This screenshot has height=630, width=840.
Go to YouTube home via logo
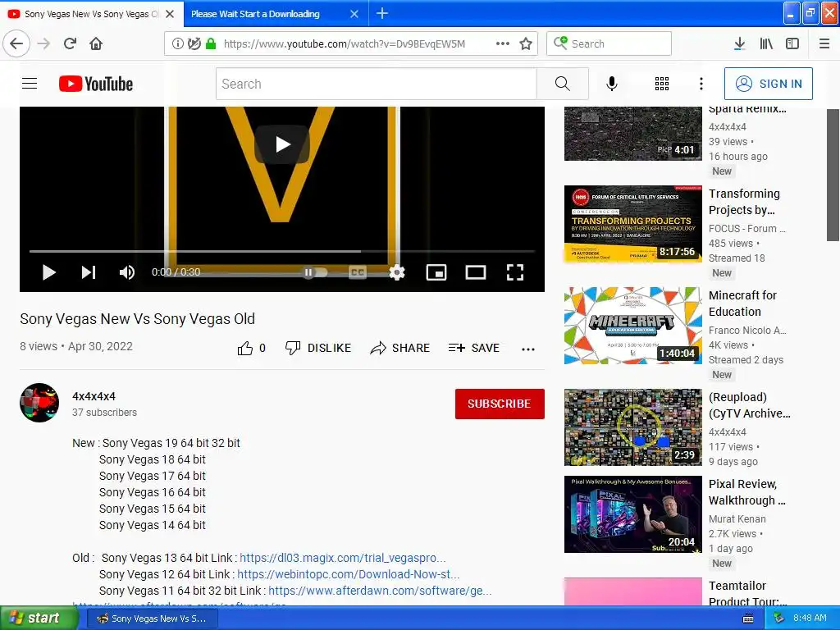[x=96, y=84]
